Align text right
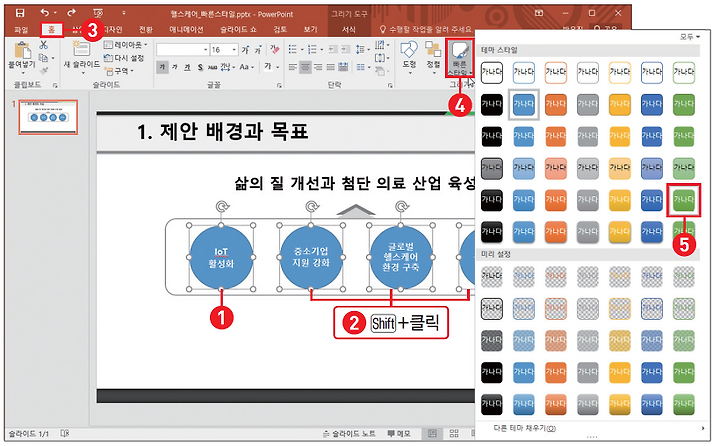The height and width of the screenshot is (446, 720). click(x=318, y=67)
